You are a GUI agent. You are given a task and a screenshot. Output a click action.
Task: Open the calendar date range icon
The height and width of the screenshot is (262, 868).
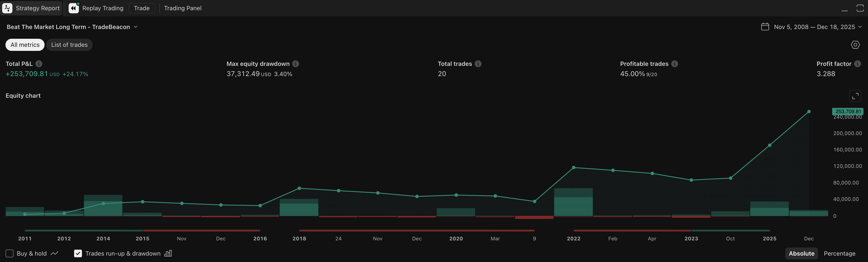tap(765, 27)
